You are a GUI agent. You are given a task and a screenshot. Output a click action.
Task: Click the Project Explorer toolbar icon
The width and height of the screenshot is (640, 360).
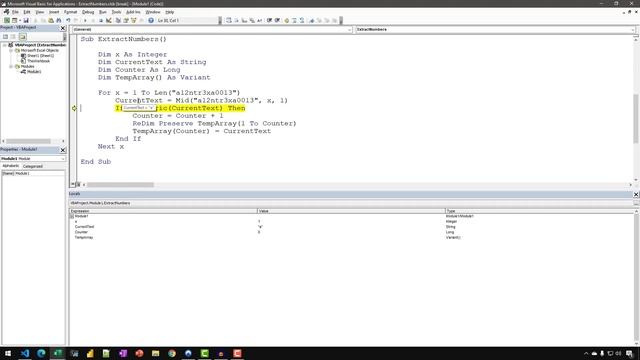tap(118, 20)
